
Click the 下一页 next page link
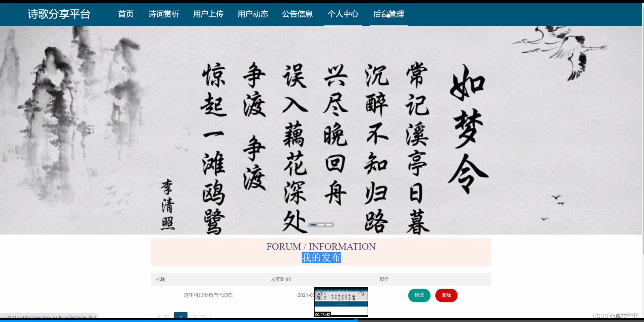click(x=200, y=317)
